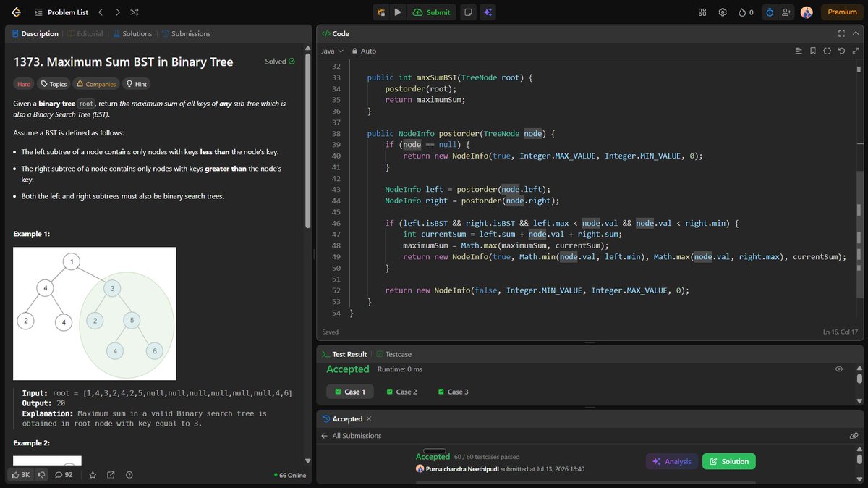Open the Analysis button
Image resolution: width=868 pixels, height=488 pixels.
click(x=672, y=461)
